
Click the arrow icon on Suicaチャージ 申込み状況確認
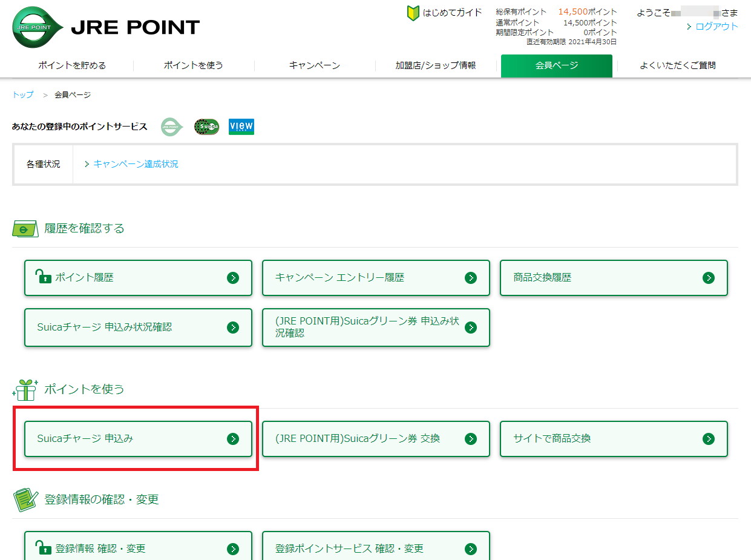coord(233,328)
